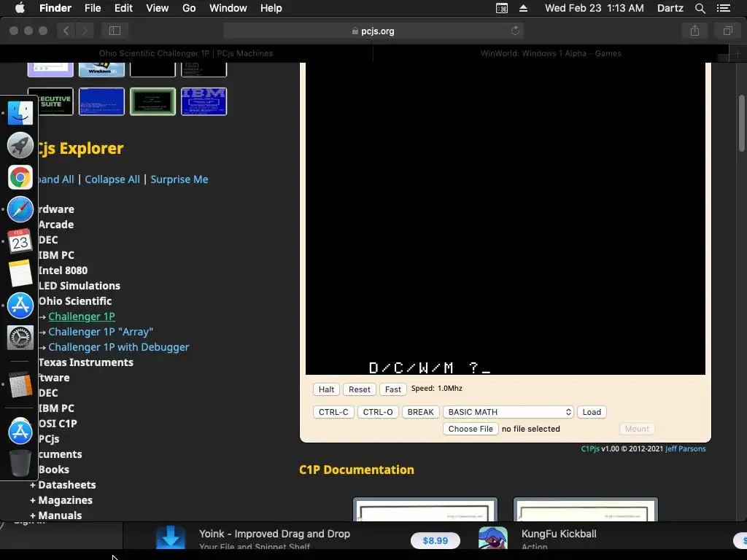Click the Safari sidebar toggle icon
The image size is (747, 560).
[x=115, y=31]
